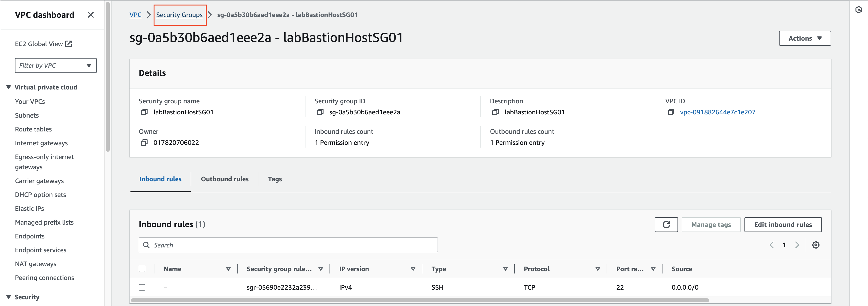The height and width of the screenshot is (306, 868).
Task: Check the SSH rule row checkbox
Action: (142, 287)
